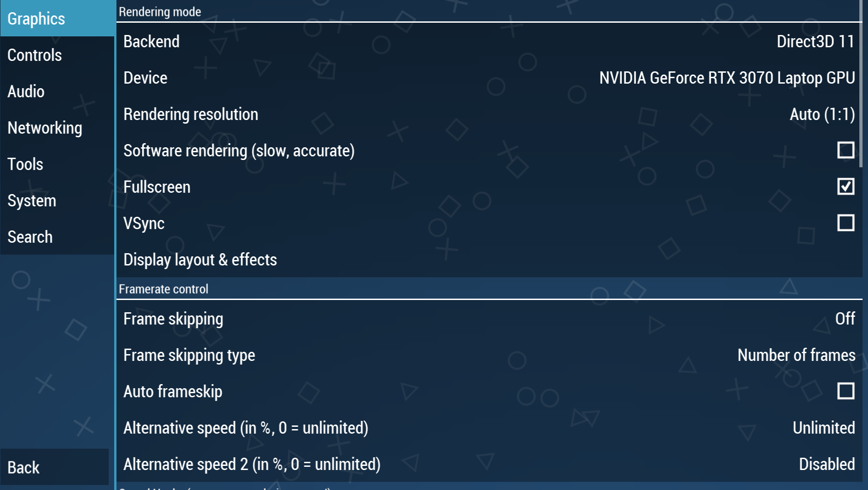This screenshot has width=868, height=490.
Task: Enable the Auto frameskip checkbox
Action: (845, 391)
